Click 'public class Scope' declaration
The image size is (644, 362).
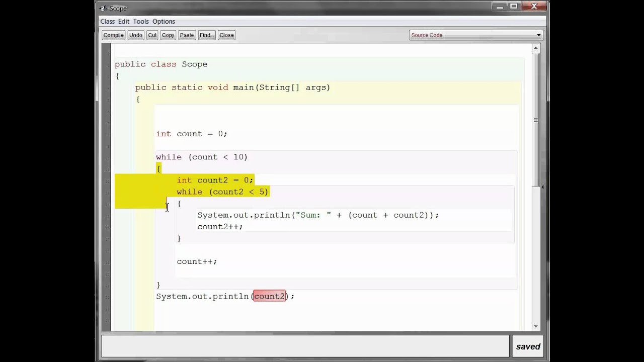click(161, 64)
